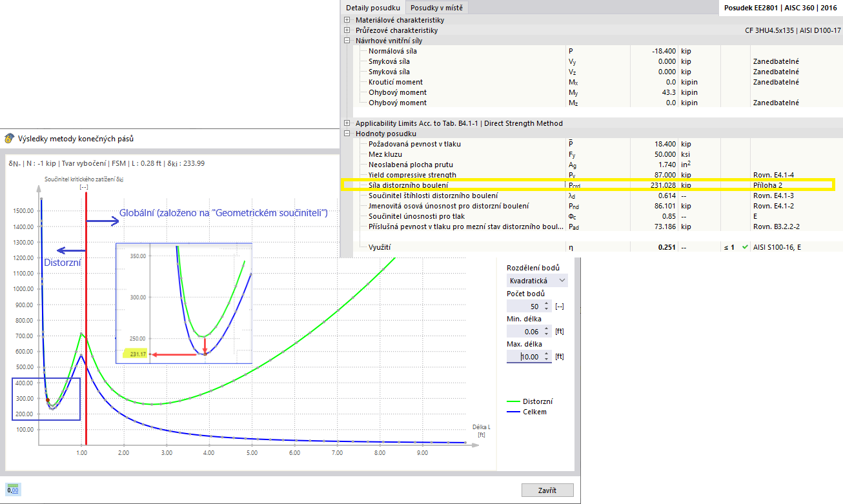Open the Posudky v místě tab
The height and width of the screenshot is (504, 843).
(x=436, y=8)
